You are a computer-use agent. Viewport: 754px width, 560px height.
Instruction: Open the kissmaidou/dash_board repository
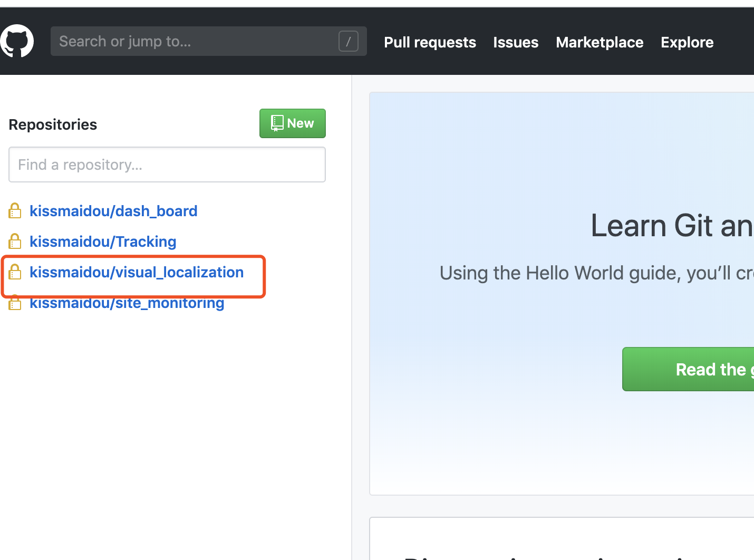[113, 211]
